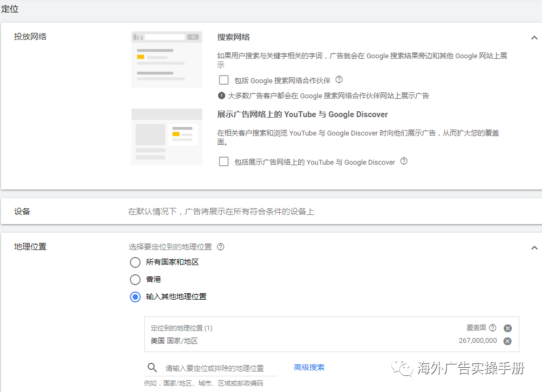Open the 覆盖面 help tooltip
Viewport: 542px width, 392px height.
point(492,328)
